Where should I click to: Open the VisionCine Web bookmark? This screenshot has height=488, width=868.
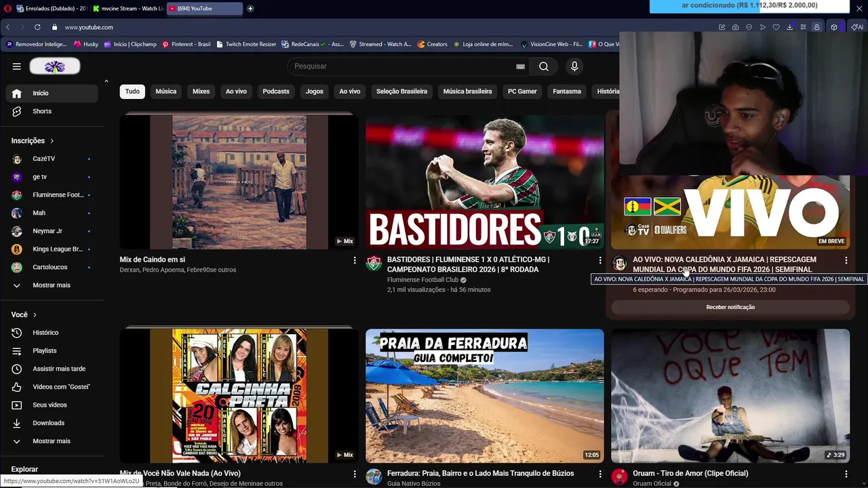(x=551, y=44)
